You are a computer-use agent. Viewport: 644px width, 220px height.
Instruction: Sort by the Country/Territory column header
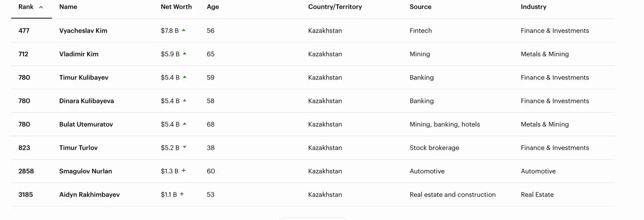(x=335, y=7)
